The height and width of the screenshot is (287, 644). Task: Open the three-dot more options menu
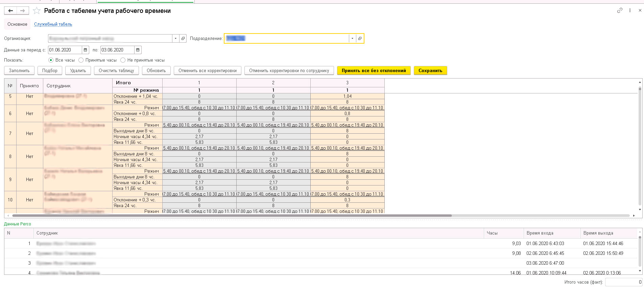click(630, 10)
